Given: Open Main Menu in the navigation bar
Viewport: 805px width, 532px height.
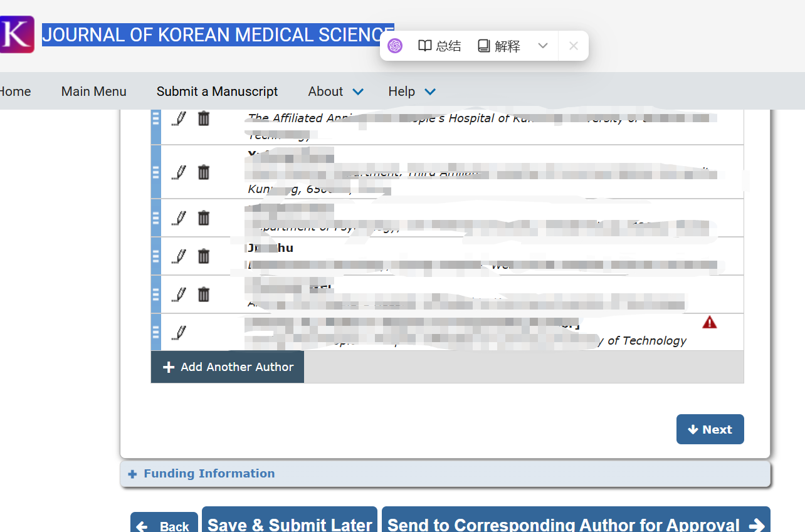Looking at the screenshot, I should coord(94,91).
